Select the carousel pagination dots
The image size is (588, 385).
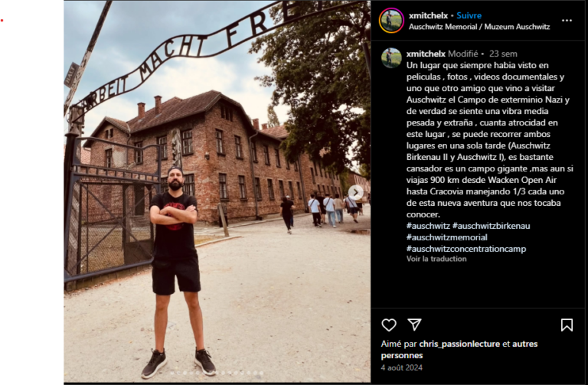(217, 373)
